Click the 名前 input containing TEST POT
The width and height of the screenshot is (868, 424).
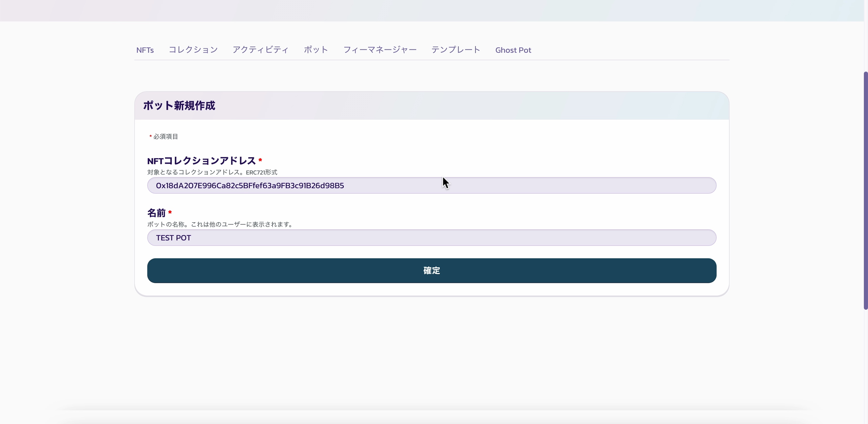(432, 238)
